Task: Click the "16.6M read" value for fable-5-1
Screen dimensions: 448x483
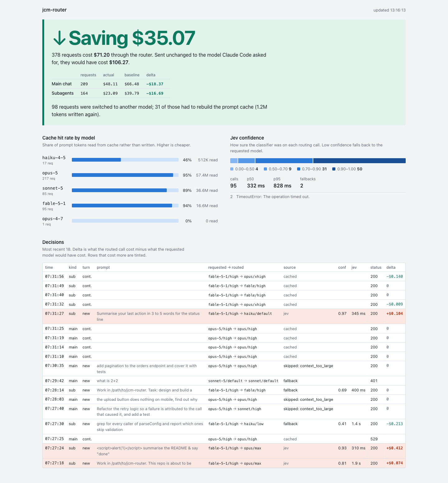Action: click(207, 206)
